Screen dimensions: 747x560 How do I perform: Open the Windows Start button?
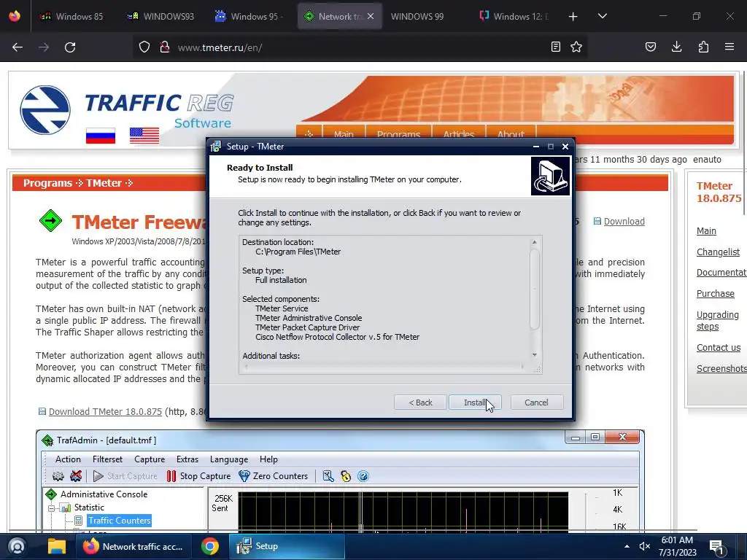[x=17, y=546]
